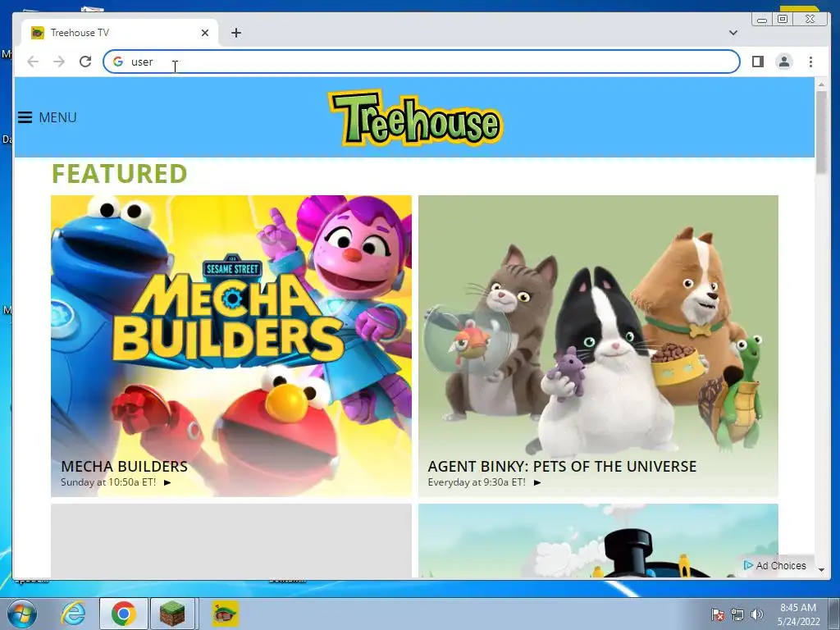Click the network tray icon
This screenshot has width=840, height=630.
pos(737,614)
